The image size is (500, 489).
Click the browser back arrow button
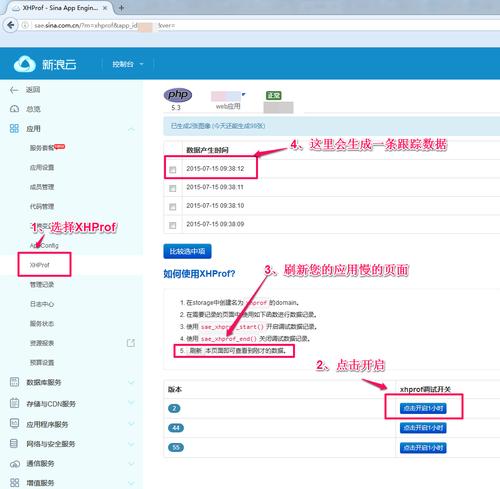(11, 25)
